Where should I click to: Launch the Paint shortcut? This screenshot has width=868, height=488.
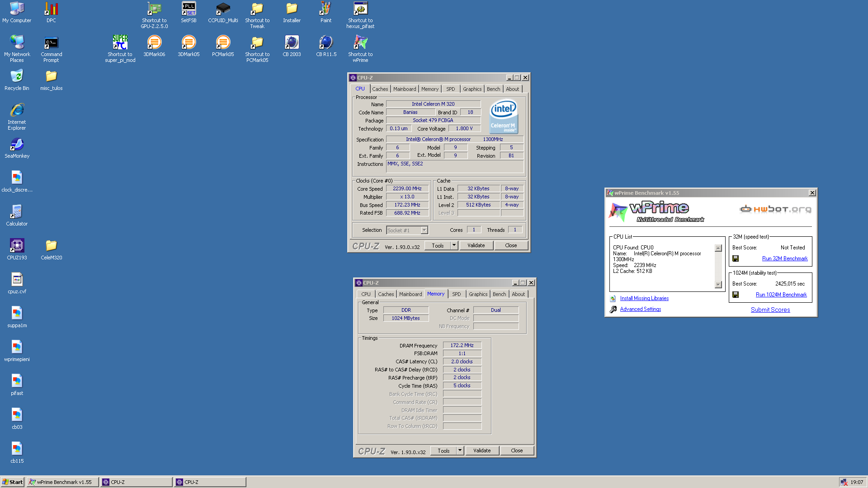pos(325,12)
